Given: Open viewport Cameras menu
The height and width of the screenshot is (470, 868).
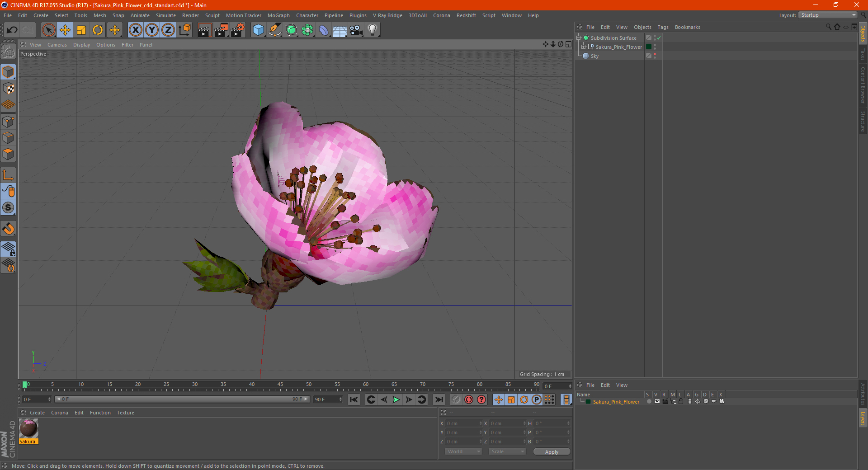Looking at the screenshot, I should tap(57, 45).
